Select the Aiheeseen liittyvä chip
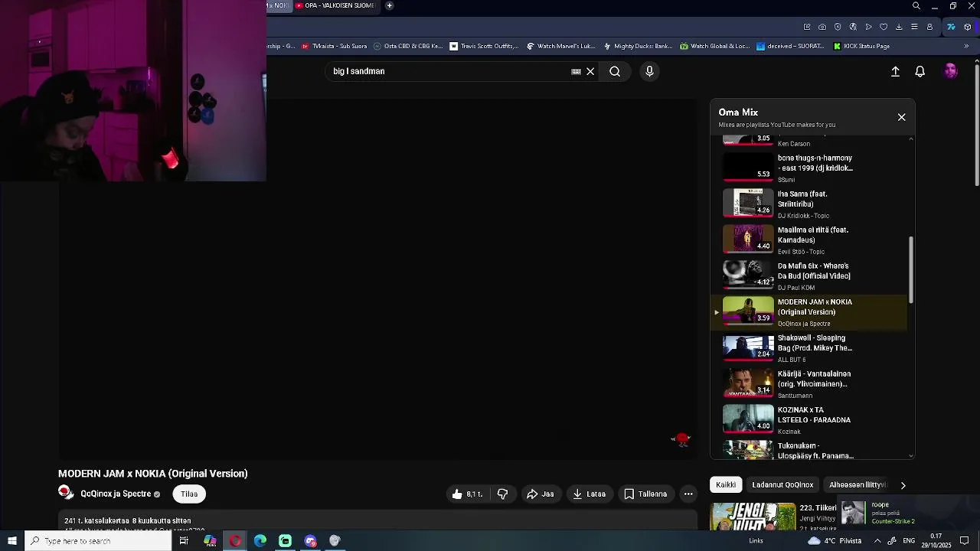This screenshot has width=980, height=551. pos(857,484)
